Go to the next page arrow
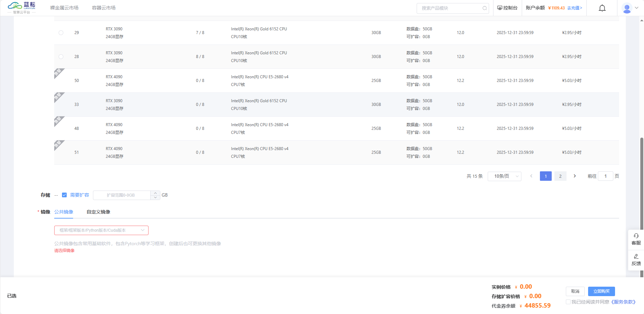The height and width of the screenshot is (314, 644). click(575, 176)
